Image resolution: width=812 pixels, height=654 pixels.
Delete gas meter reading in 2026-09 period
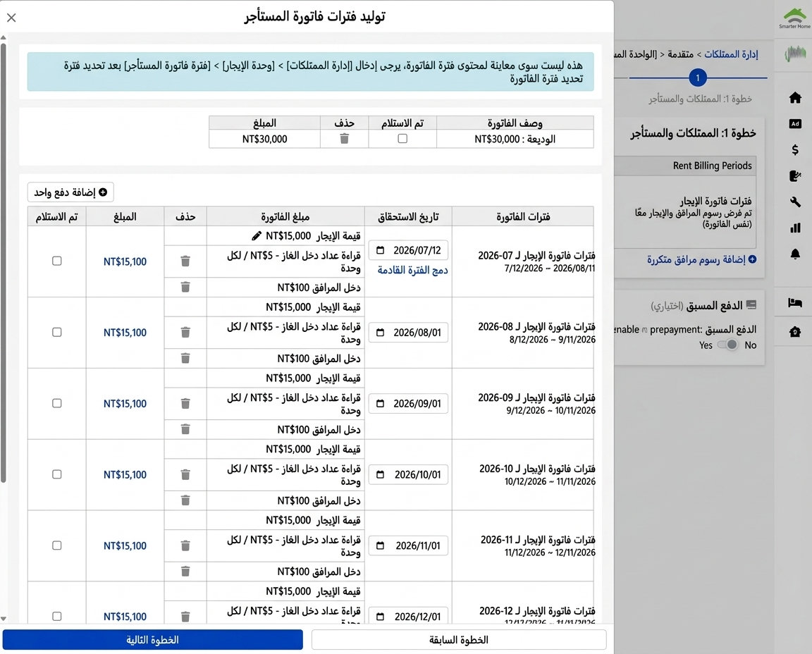tap(185, 403)
